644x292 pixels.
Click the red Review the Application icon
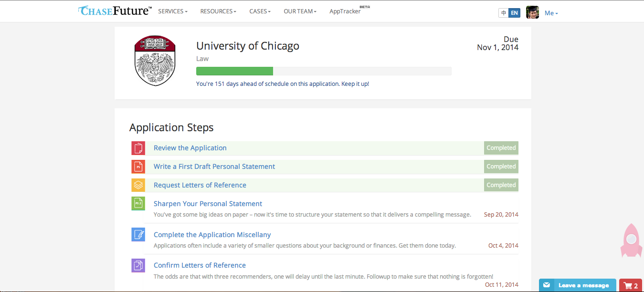tap(138, 148)
